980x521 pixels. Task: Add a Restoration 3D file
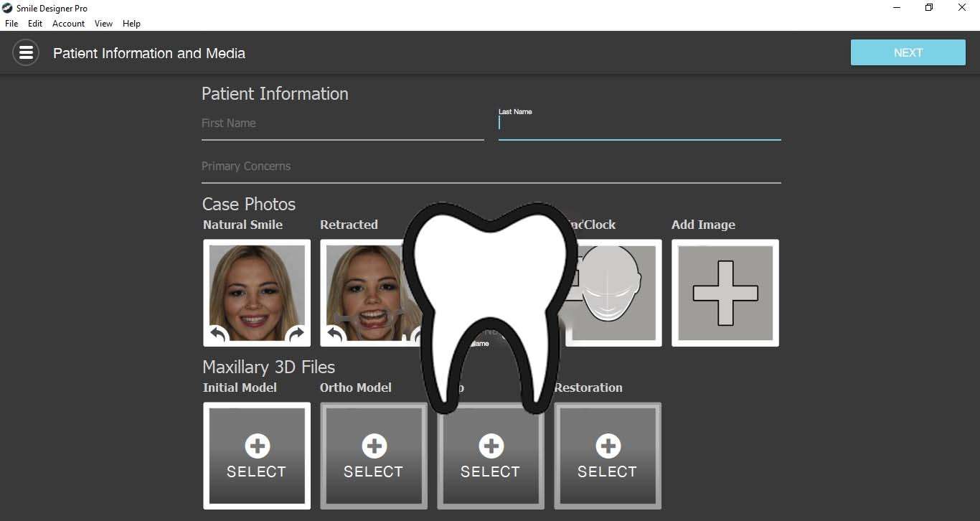click(x=607, y=456)
